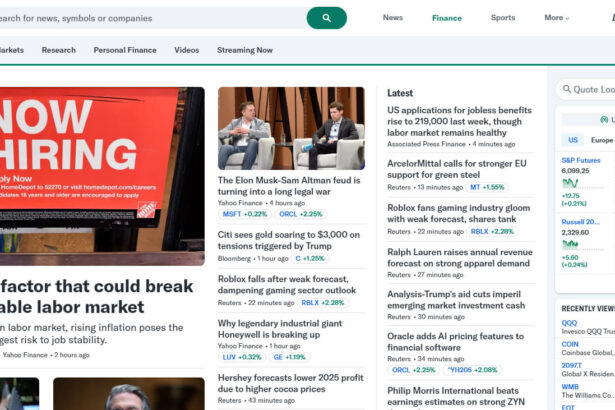Open the Russell 2000 quote link
The image size is (615, 410).
click(580, 222)
